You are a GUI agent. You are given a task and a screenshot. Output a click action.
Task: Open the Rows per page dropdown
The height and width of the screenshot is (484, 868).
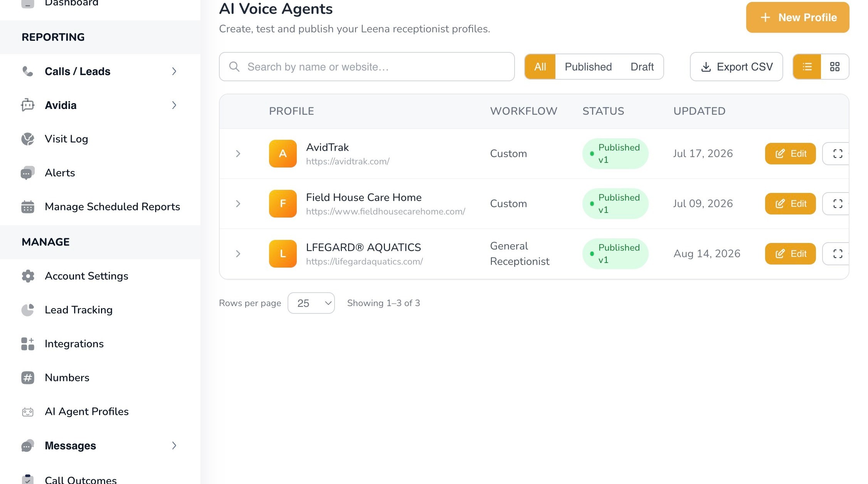(x=311, y=303)
